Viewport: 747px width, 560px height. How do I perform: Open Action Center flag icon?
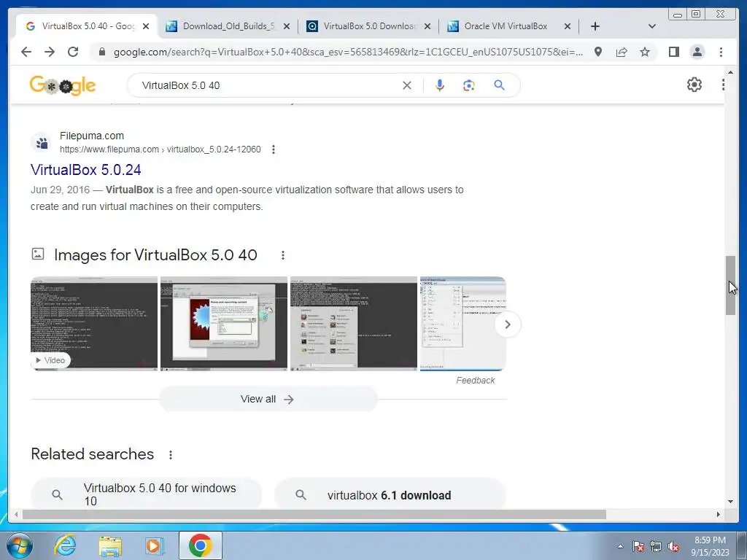coord(638,546)
